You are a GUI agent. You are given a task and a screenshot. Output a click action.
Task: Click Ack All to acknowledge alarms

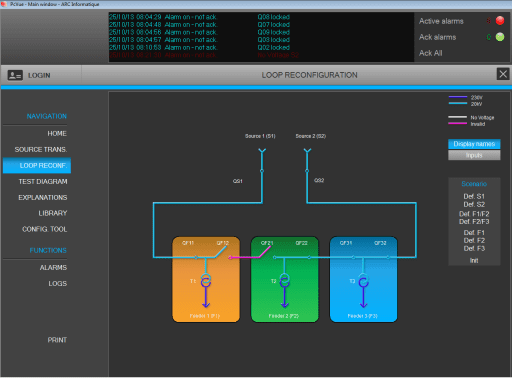point(430,53)
